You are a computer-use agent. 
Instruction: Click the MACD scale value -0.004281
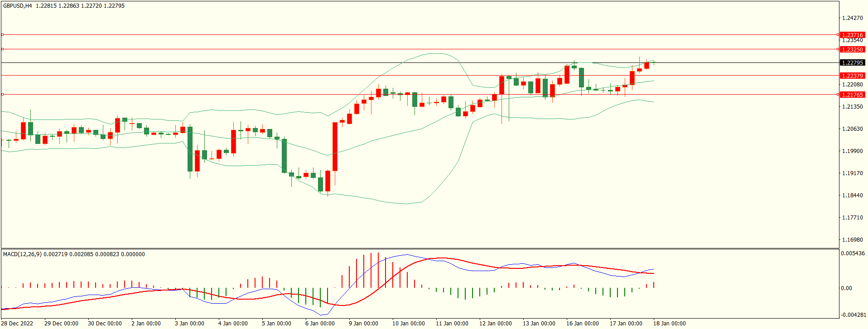854,315
